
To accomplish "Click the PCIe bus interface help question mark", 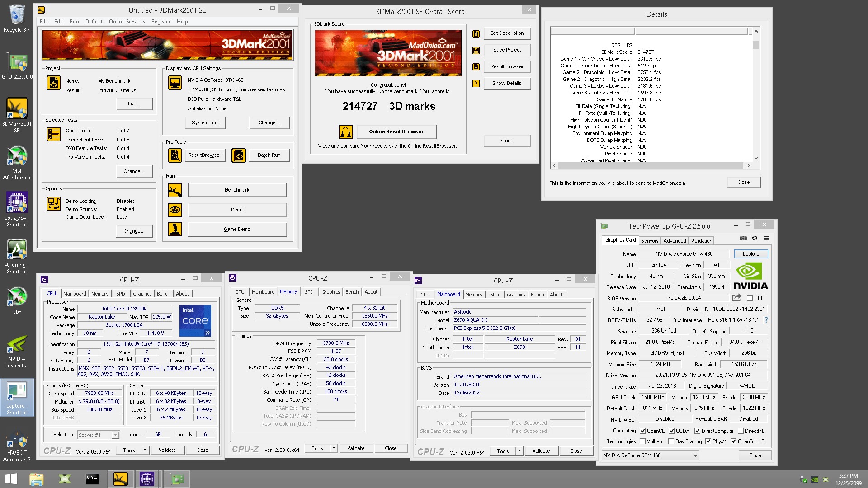I will (x=766, y=320).
